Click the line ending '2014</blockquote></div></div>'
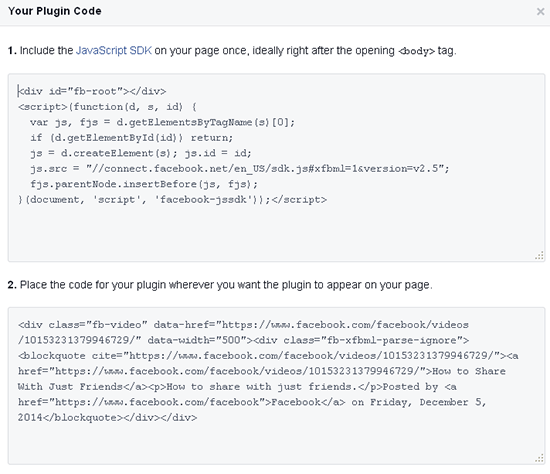Viewport: 550px width, 474px height. tap(107, 418)
